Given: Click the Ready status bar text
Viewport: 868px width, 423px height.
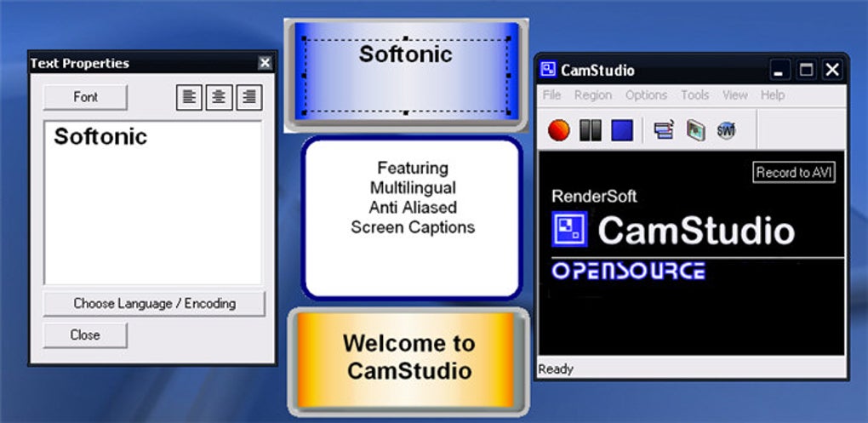Looking at the screenshot, I should point(556,369).
